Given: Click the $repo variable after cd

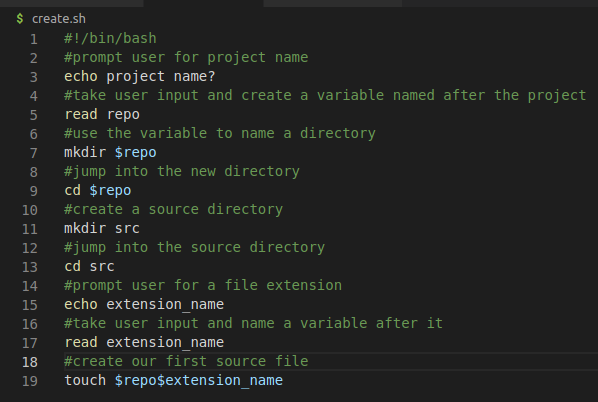Looking at the screenshot, I should point(110,190).
